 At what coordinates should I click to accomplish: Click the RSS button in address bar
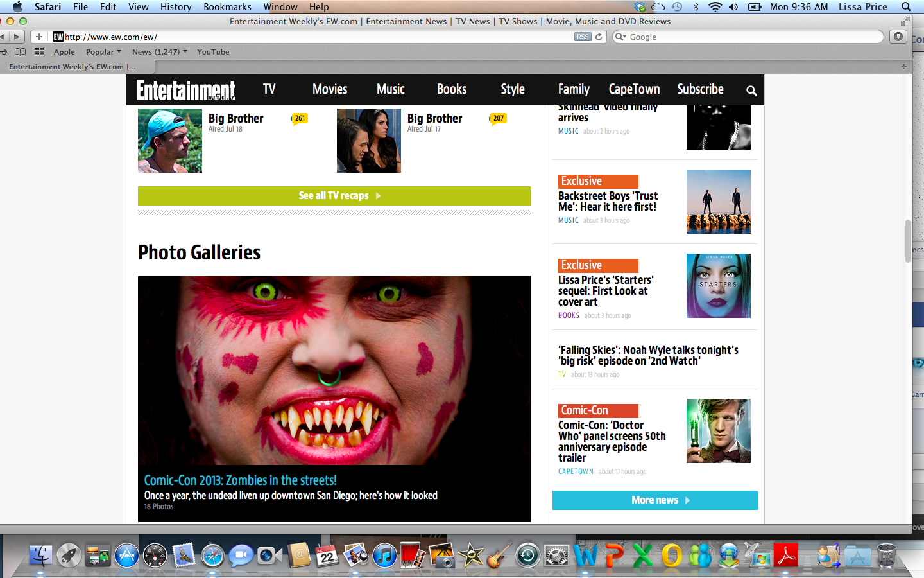[582, 37]
